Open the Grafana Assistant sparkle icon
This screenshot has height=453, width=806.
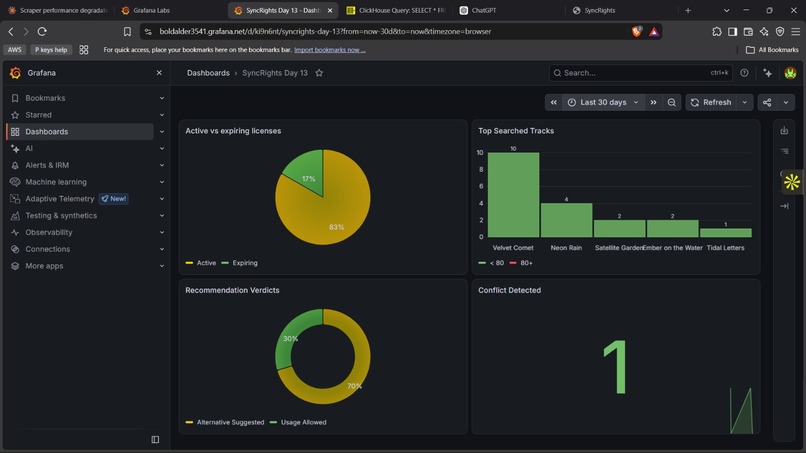click(767, 73)
